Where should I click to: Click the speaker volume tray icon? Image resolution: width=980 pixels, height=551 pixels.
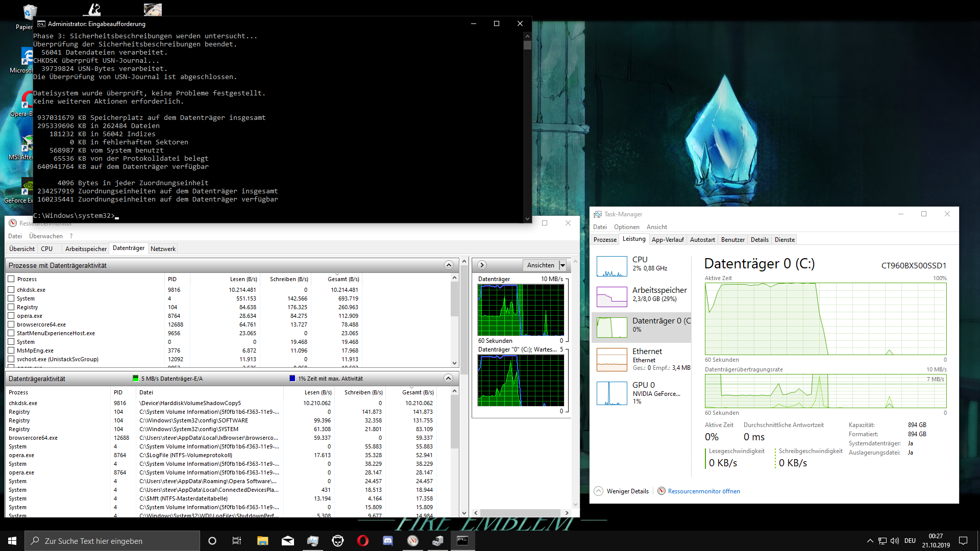894,541
